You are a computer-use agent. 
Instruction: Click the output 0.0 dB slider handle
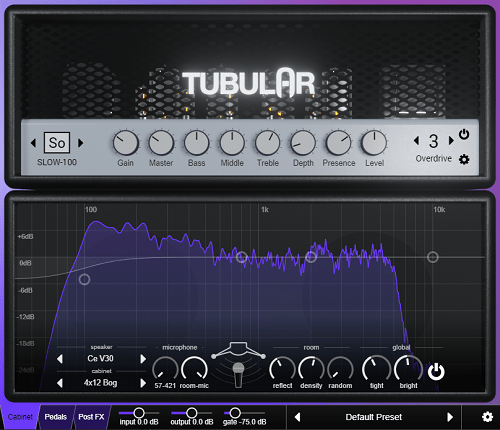tap(192, 413)
